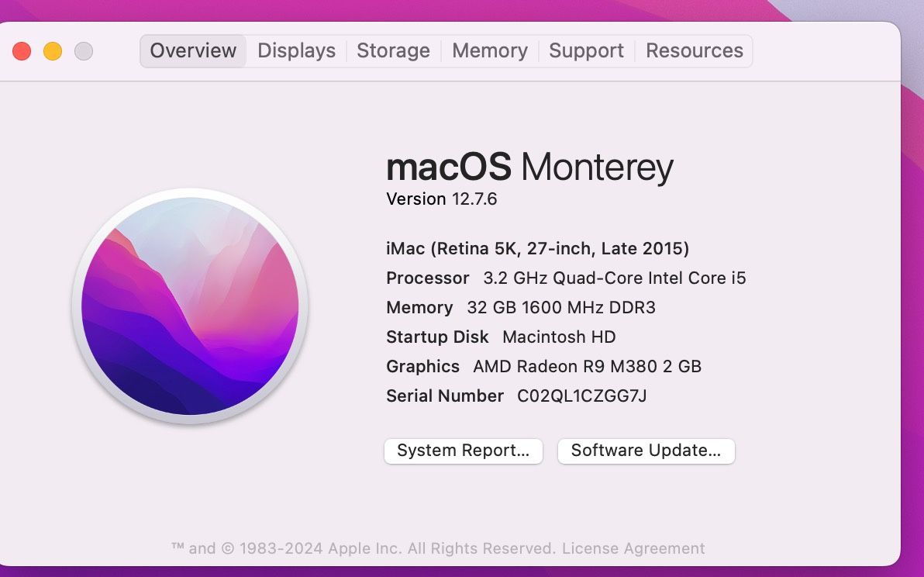Click the 32 GB Memory spec text
Image resolution: width=924 pixels, height=577 pixels.
point(521,307)
